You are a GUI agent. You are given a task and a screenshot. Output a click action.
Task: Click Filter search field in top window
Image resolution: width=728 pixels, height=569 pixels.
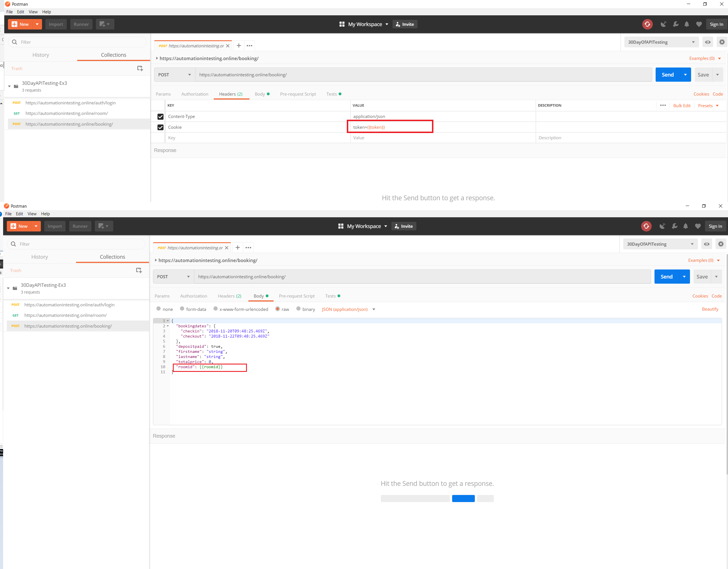[77, 42]
